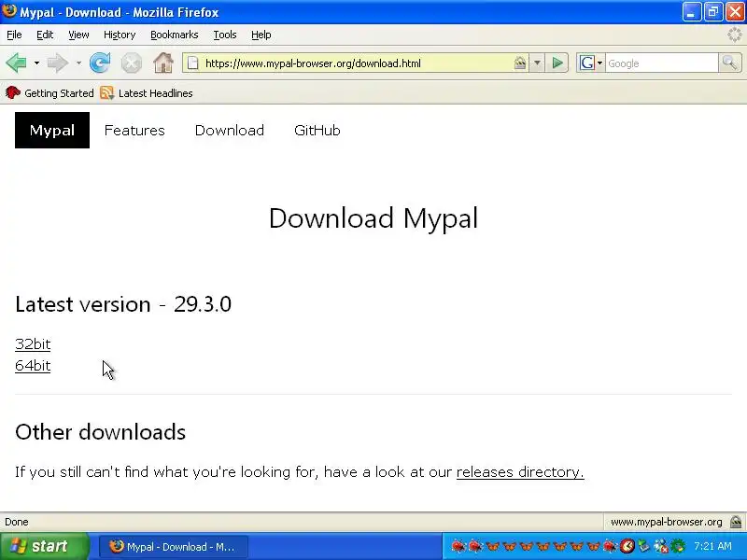The width and height of the screenshot is (747, 560).
Task: Download the 32bit version
Action: 33,343
